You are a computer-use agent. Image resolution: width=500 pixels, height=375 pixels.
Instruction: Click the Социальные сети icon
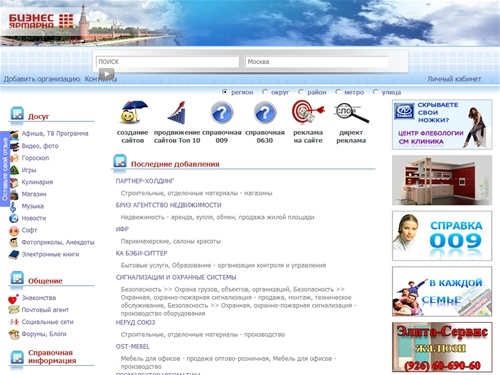14,322
